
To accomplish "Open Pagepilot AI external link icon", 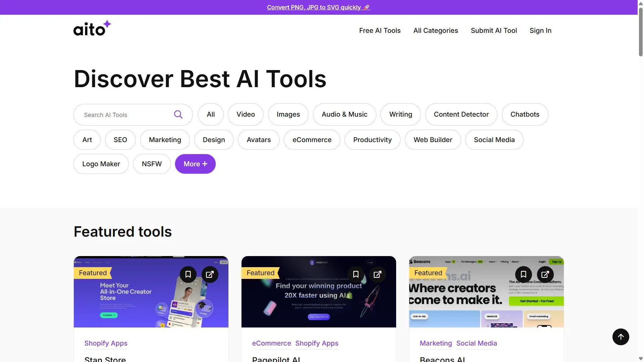I will [x=377, y=275].
